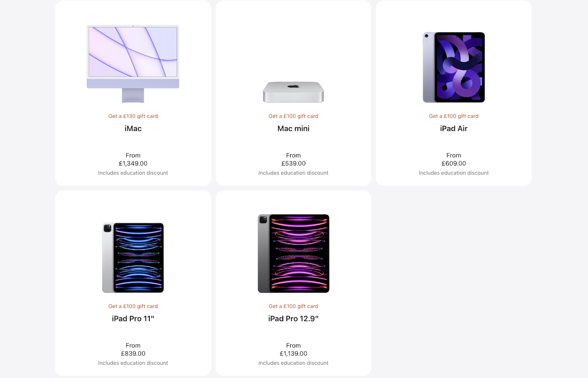The image size is (588, 378).
Task: Open the Mac mini title link
Action: click(x=294, y=129)
